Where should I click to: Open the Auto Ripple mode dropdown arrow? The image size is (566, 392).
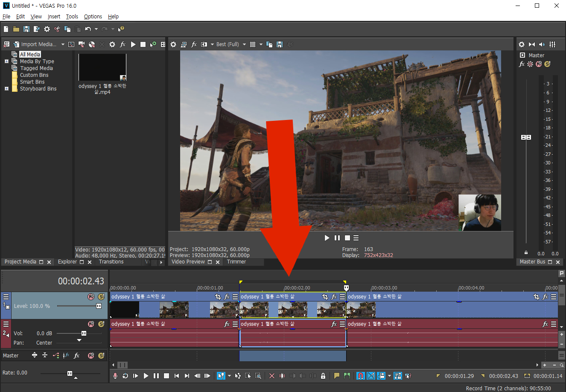389,376
